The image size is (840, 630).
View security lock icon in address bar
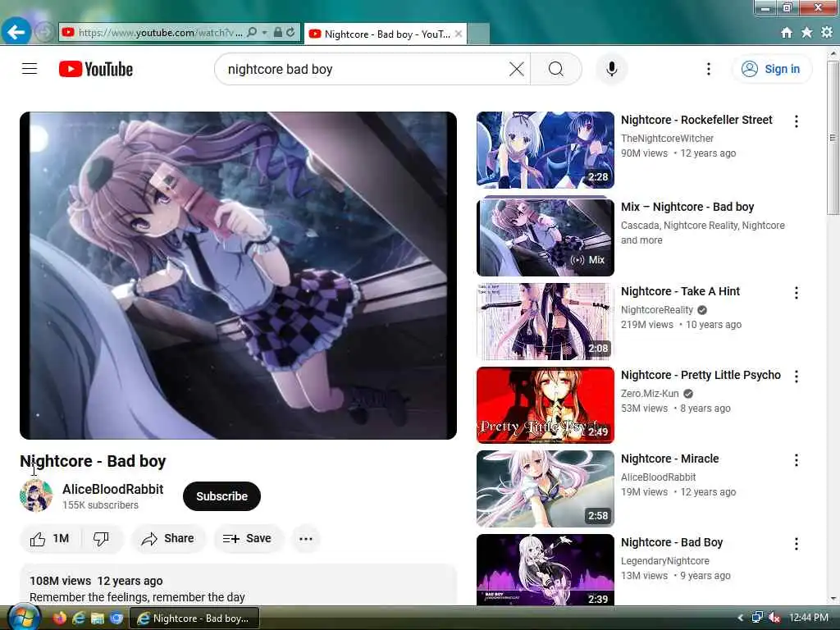[277, 32]
